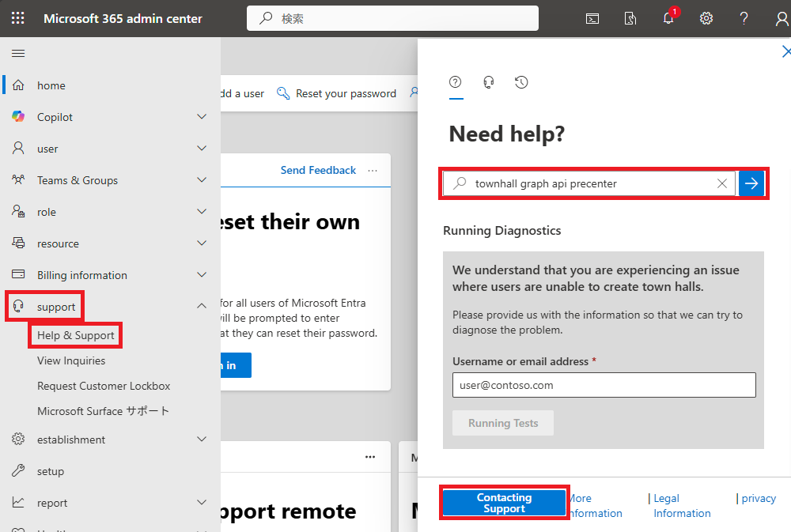This screenshot has height=532, width=791.
Task: Open View Inquiries submenu item
Action: (x=71, y=360)
